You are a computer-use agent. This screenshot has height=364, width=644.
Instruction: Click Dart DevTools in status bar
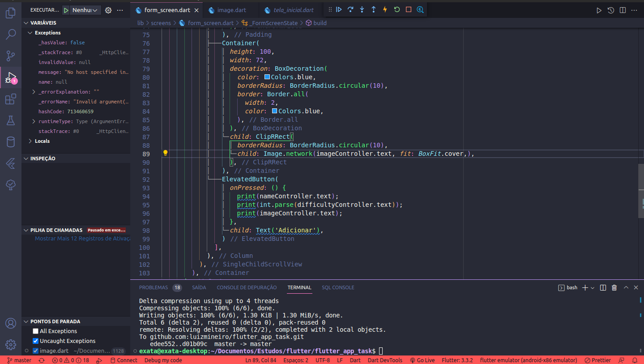pyautogui.click(x=385, y=360)
